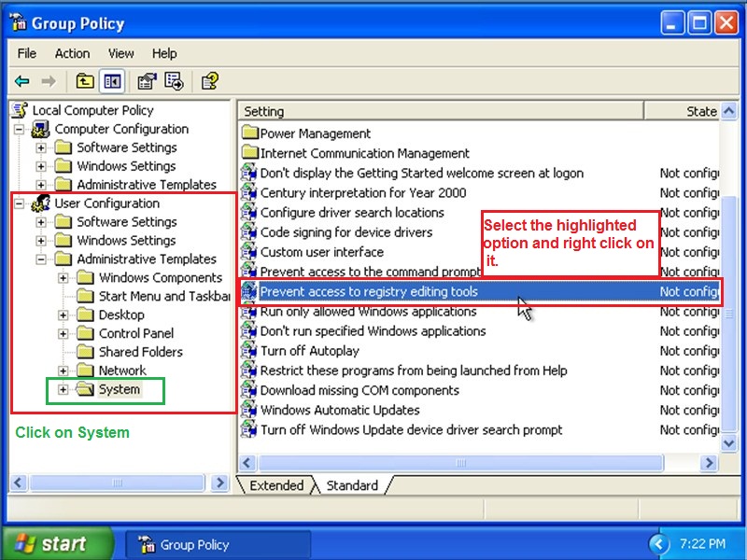747x560 pixels.
Task: Click the Group Policy title bar icon
Action: pyautogui.click(x=19, y=22)
